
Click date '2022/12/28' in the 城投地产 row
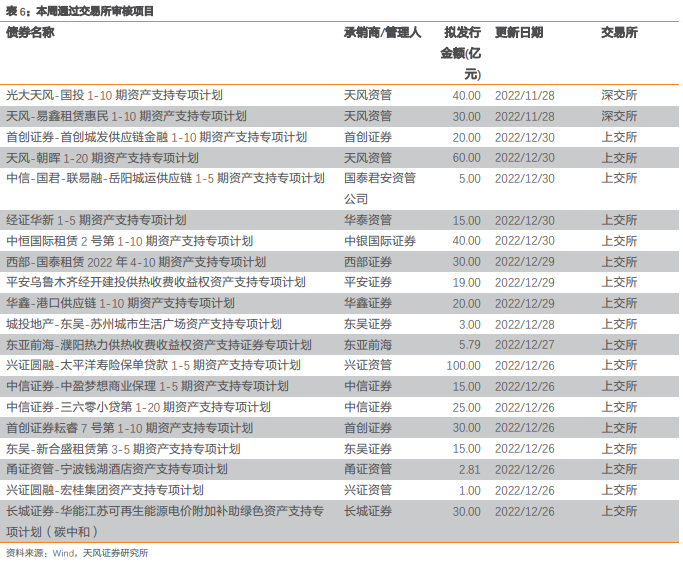coord(524,325)
